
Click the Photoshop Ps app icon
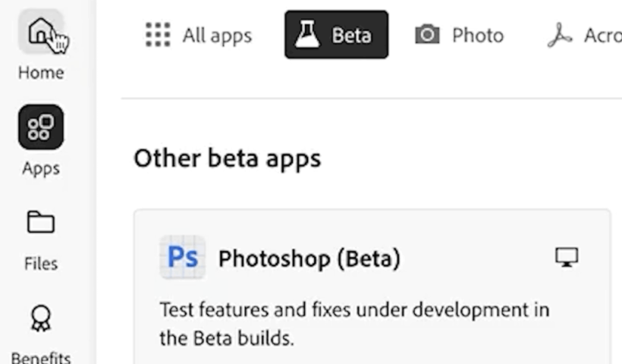click(x=182, y=258)
